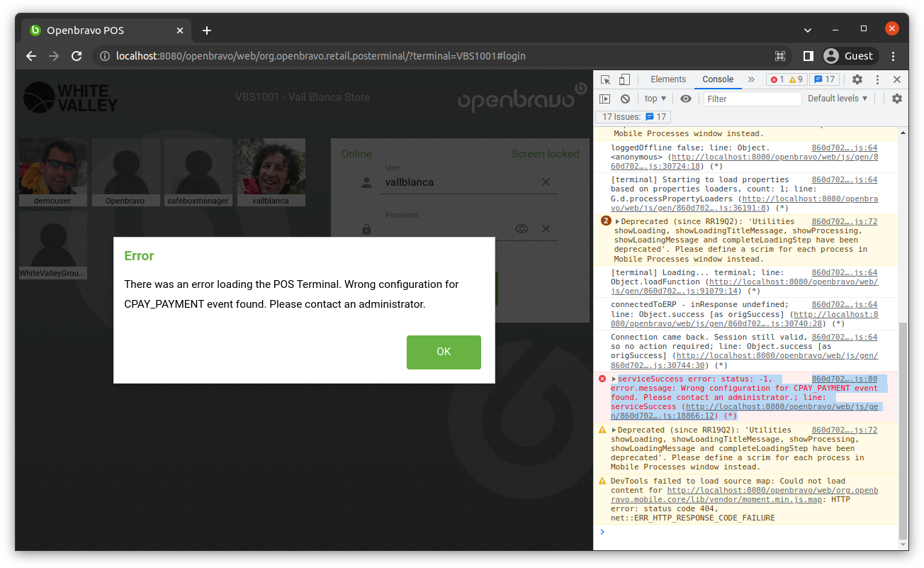This screenshot has height=568, width=924.
Task: Click the red error icon beside serviceSuccess
Action: click(602, 379)
